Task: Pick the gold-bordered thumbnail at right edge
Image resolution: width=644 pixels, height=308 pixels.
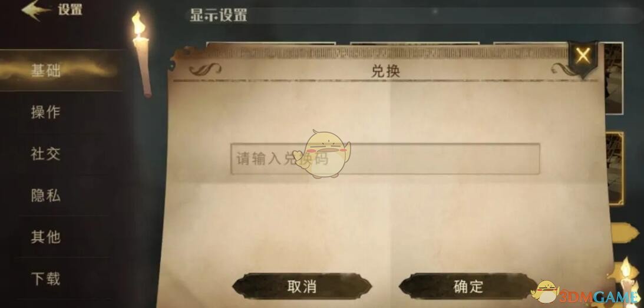Action: click(x=615, y=168)
